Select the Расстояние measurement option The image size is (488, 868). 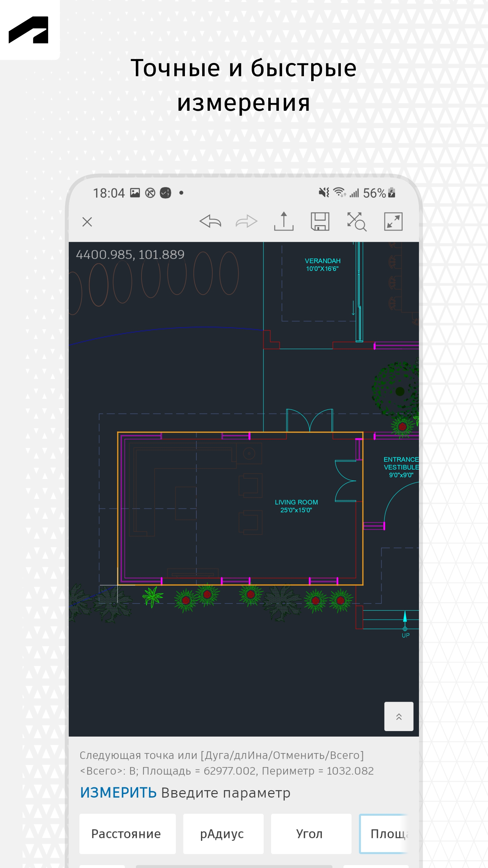tap(127, 834)
